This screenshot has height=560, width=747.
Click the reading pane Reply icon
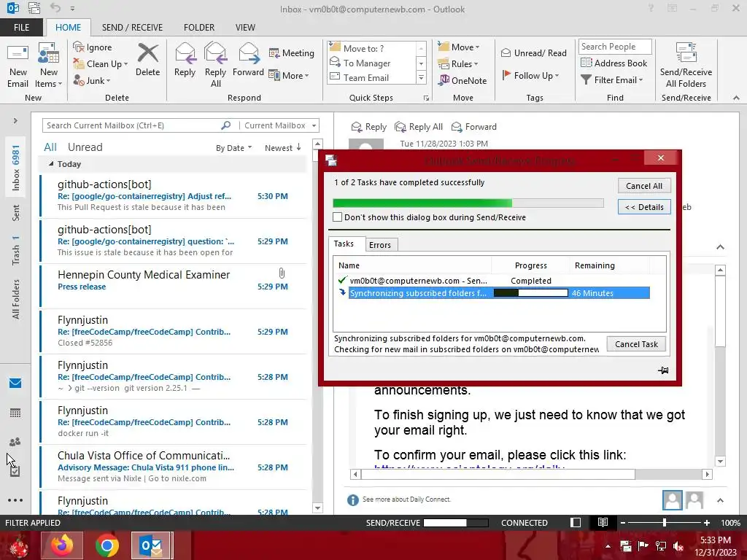click(x=356, y=127)
